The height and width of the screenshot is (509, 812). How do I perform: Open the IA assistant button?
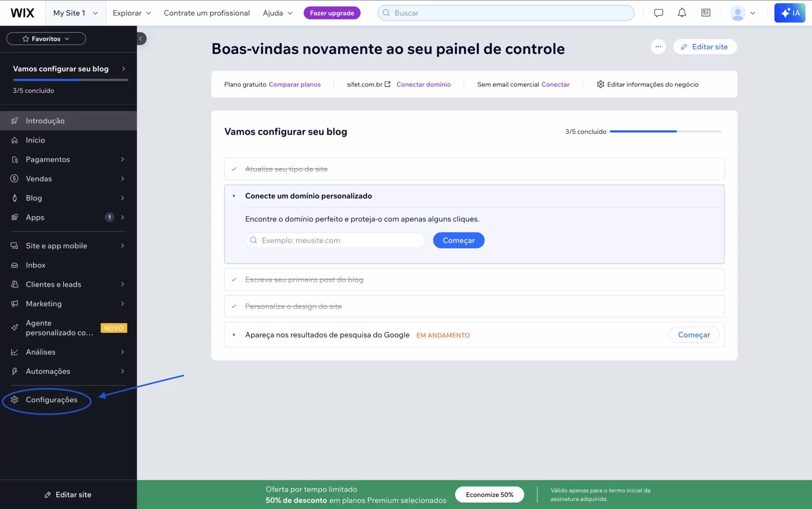pyautogui.click(x=789, y=12)
